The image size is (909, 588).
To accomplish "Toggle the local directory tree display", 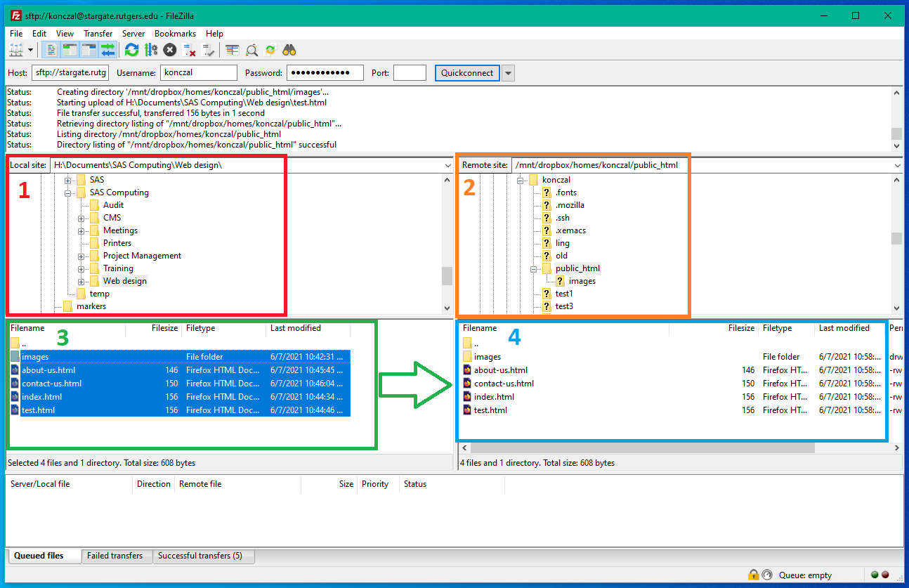I will pos(70,50).
